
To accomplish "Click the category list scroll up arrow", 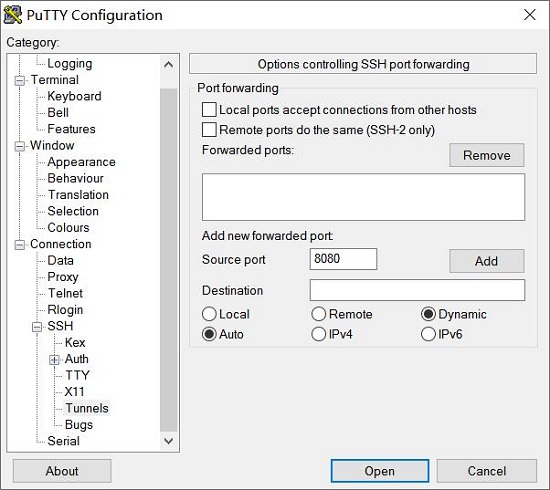I will (x=168, y=65).
